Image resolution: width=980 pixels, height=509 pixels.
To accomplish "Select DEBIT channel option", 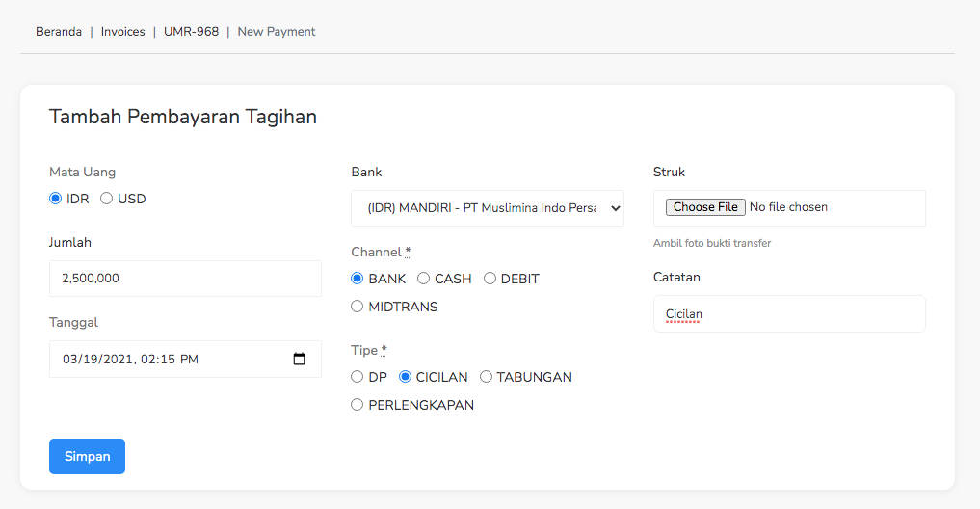I will 490,279.
